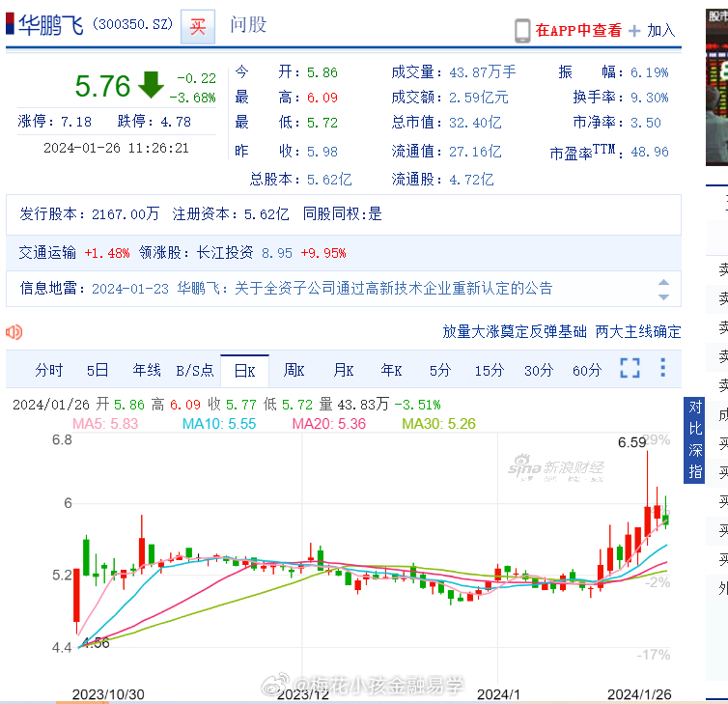Select the 月K chart tab

[x=344, y=370]
